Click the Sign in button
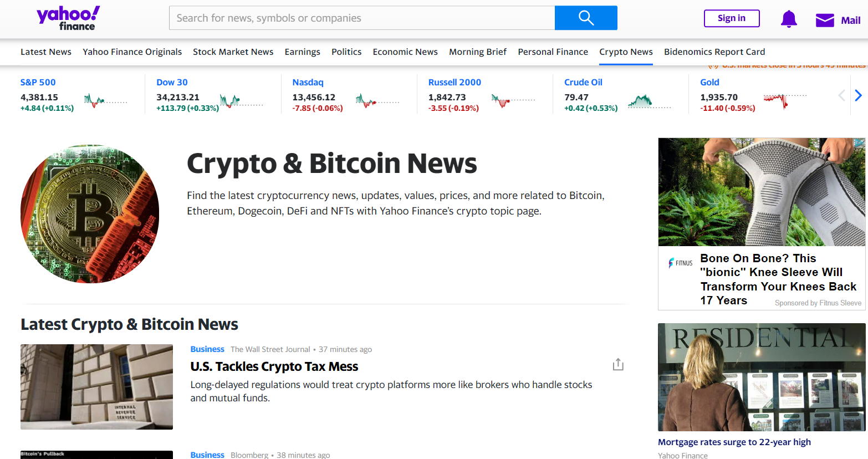 coord(732,18)
